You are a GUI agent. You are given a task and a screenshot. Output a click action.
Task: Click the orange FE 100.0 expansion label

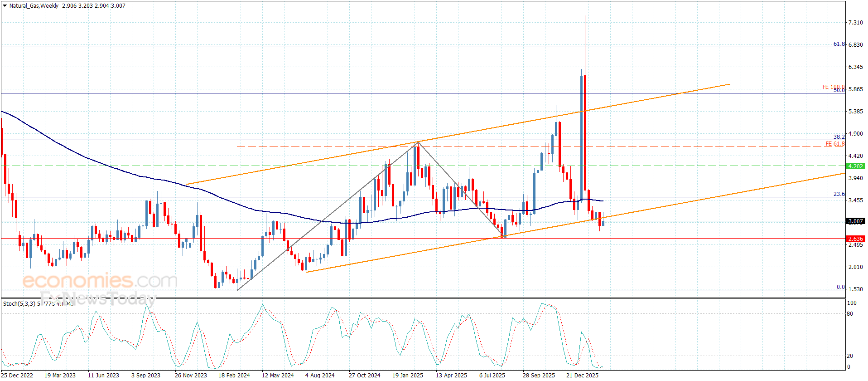point(833,87)
